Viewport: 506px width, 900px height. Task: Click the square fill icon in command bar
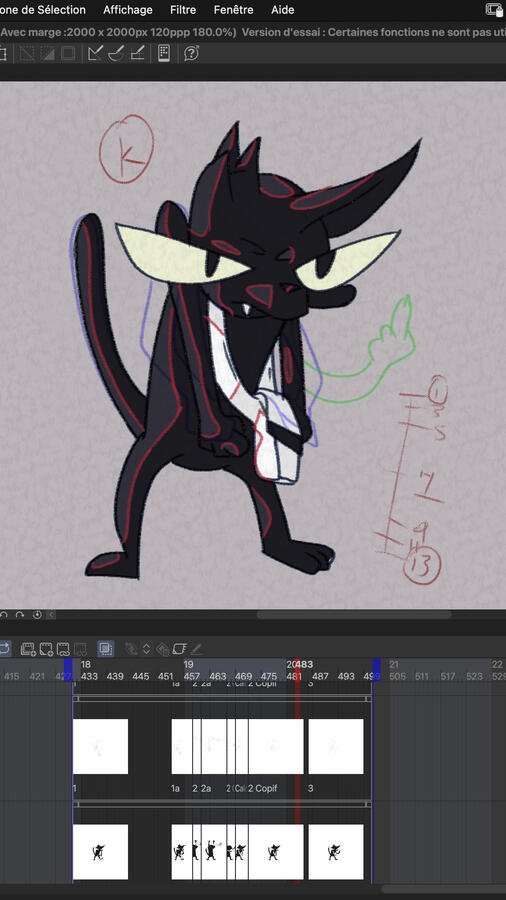click(x=68, y=54)
